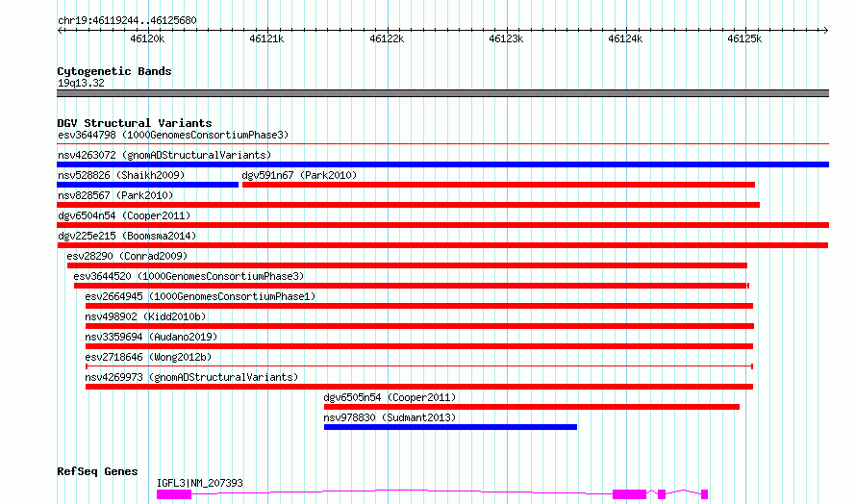This screenshot has height=504, width=856.
Task: Click the Cytogenetic Bands track title
Action: (114, 71)
